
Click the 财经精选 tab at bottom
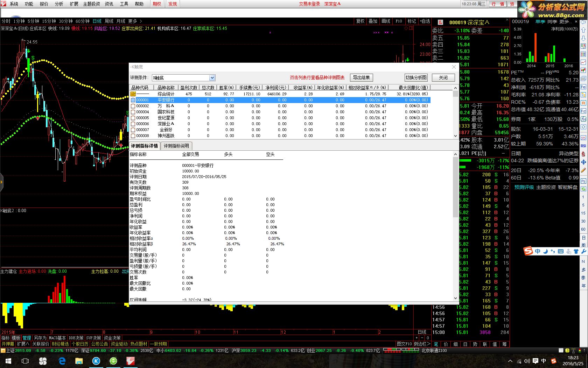pos(60,344)
